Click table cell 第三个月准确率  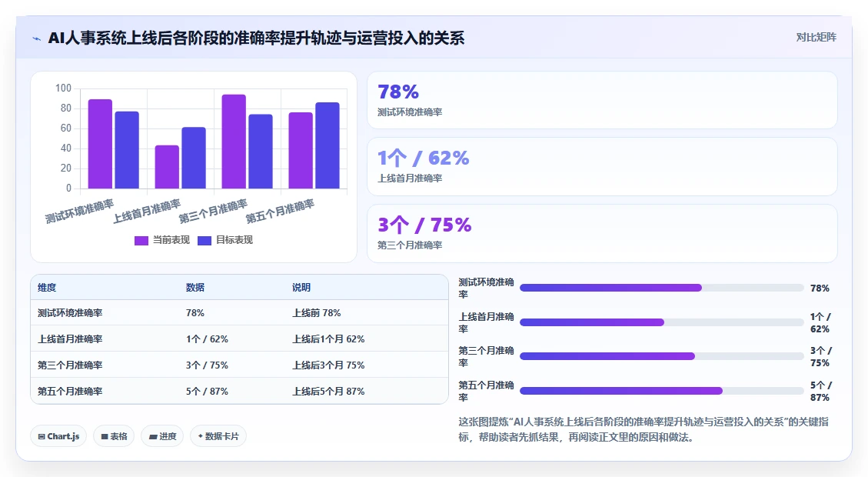click(70, 365)
